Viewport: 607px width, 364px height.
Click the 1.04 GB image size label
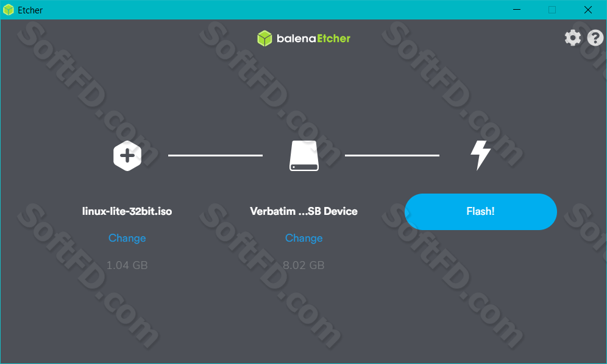127,265
